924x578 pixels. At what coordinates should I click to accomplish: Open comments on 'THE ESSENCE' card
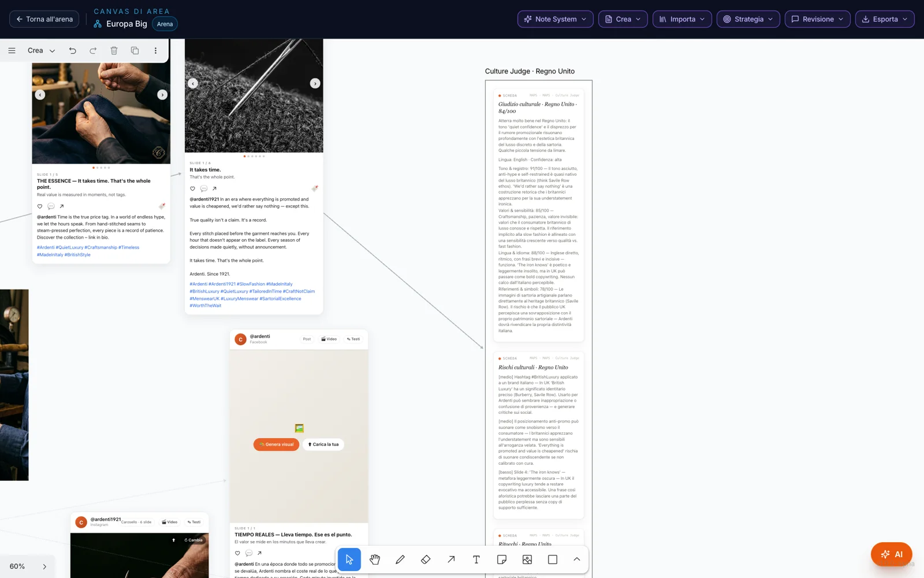click(51, 206)
